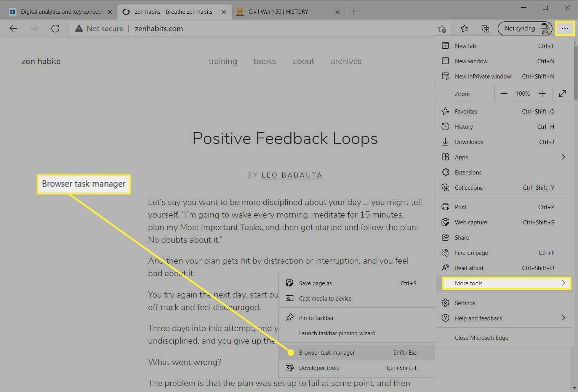Open the Settings and more ellipsis menu
578x392 pixels.
[565, 29]
